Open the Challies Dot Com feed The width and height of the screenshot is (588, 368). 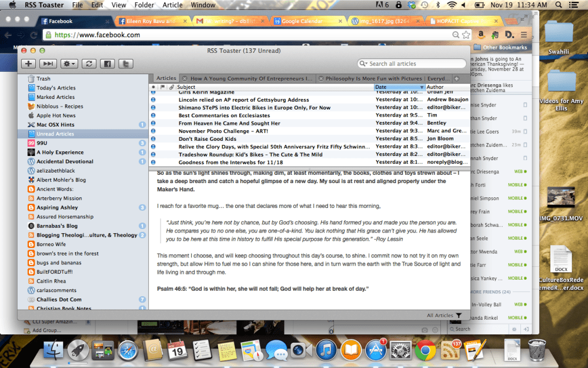click(59, 299)
